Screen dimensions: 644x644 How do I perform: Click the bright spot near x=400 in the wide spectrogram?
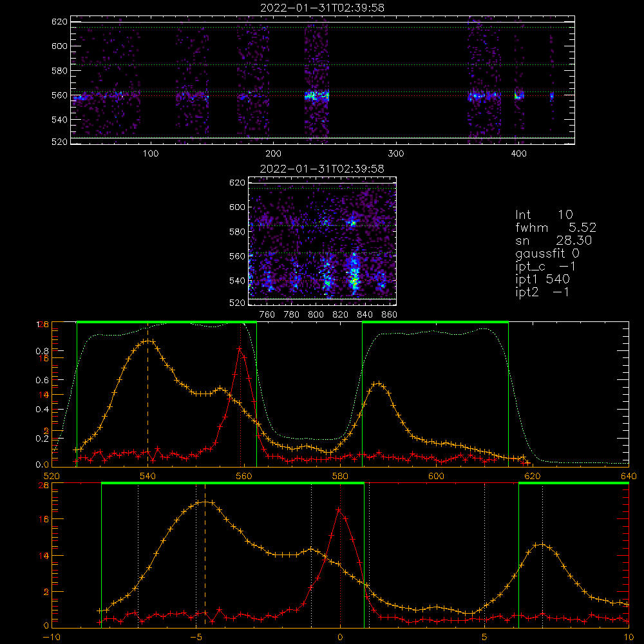[519, 96]
